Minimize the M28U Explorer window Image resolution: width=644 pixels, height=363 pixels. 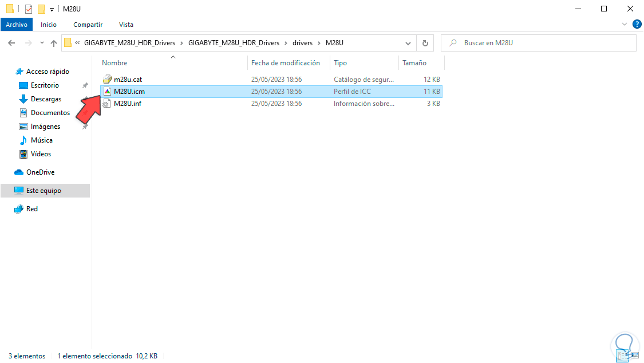click(x=578, y=9)
